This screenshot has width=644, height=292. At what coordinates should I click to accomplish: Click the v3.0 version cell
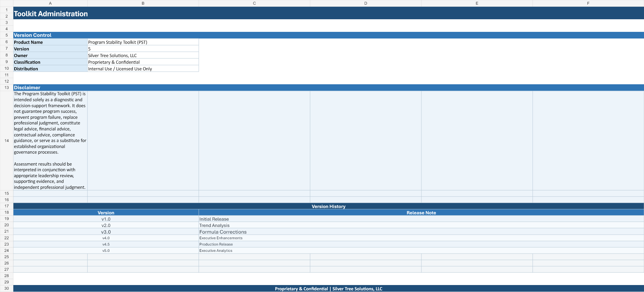[x=106, y=232]
